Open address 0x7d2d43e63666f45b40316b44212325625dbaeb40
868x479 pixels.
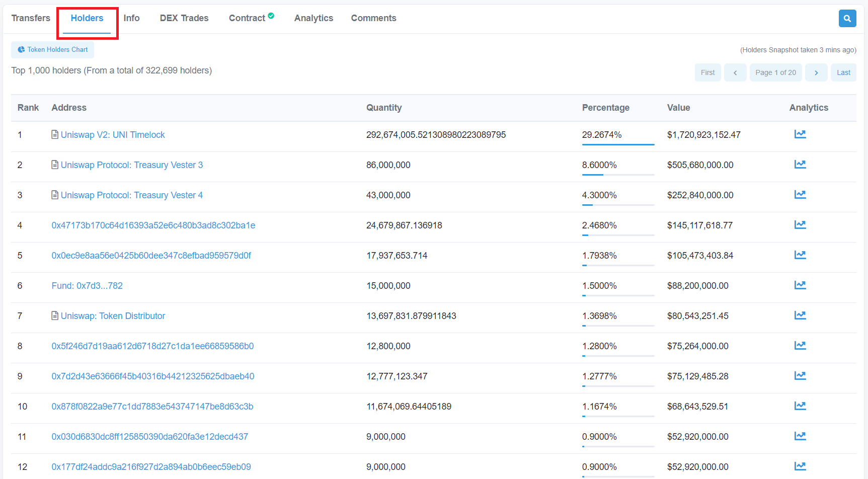[x=153, y=376]
